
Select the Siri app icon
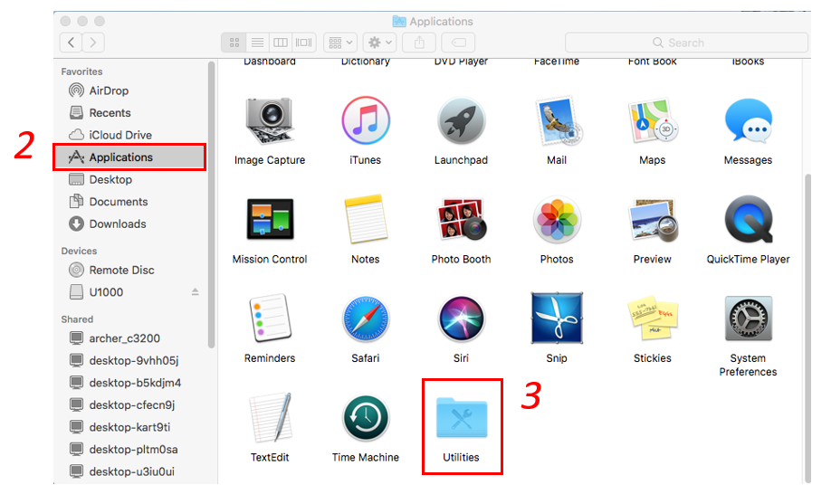pos(461,319)
